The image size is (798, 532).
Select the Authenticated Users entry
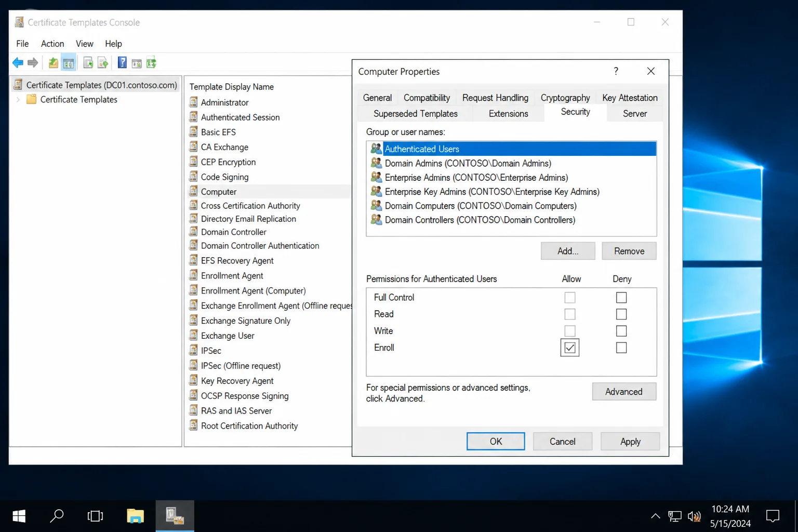(512, 149)
